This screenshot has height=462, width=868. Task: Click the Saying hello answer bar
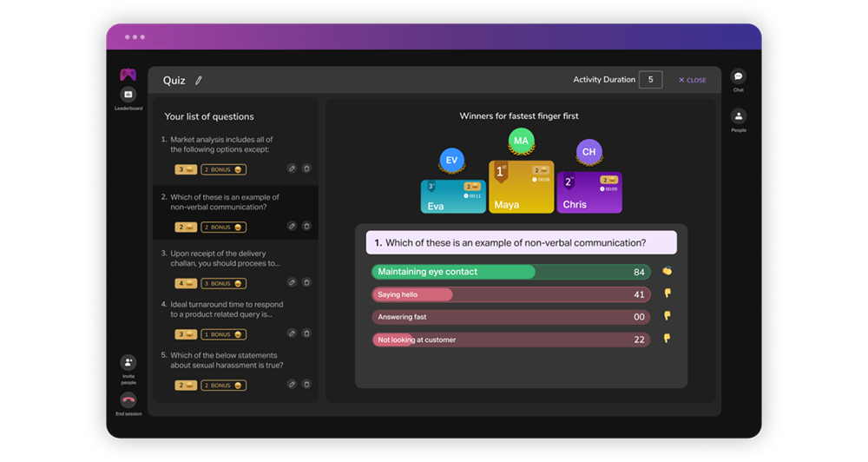pos(510,294)
